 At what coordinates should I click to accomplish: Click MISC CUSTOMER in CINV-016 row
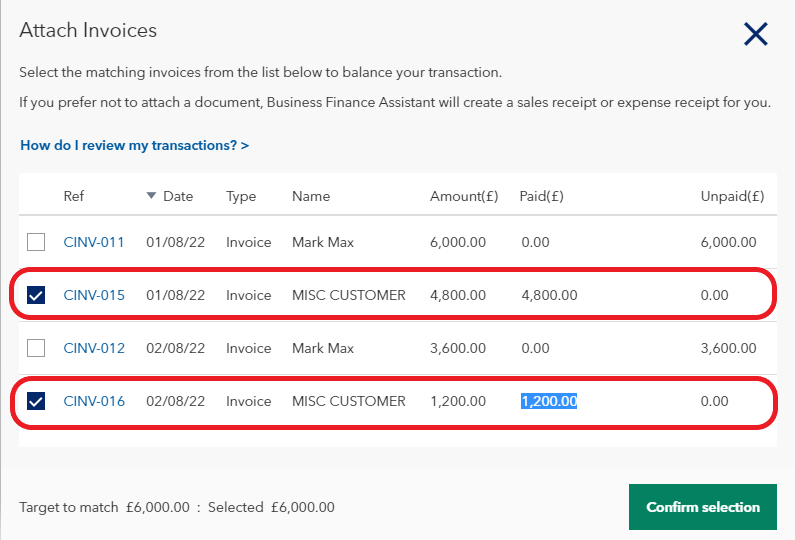pos(349,401)
